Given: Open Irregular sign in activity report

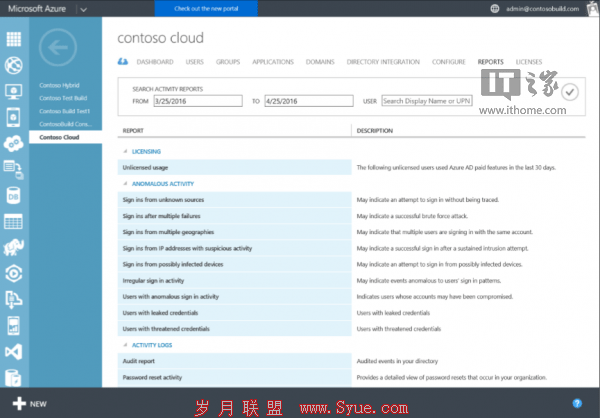Looking at the screenshot, I should click(235, 281).
